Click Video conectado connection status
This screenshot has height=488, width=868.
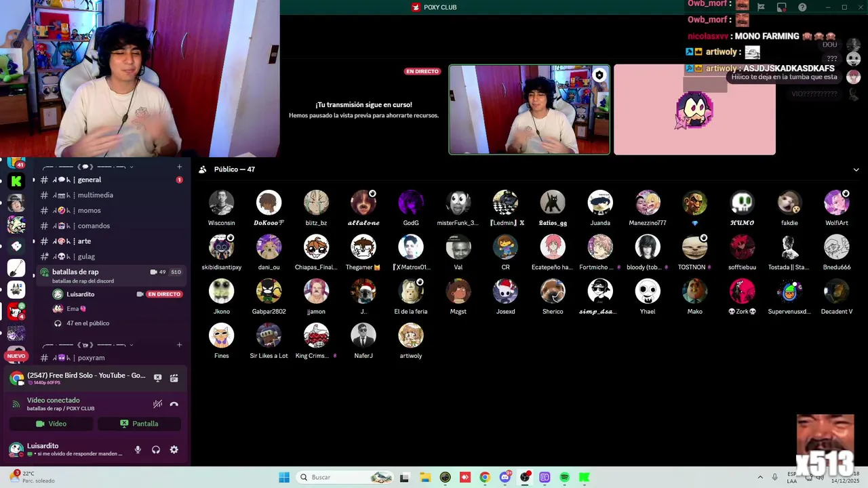(x=53, y=401)
